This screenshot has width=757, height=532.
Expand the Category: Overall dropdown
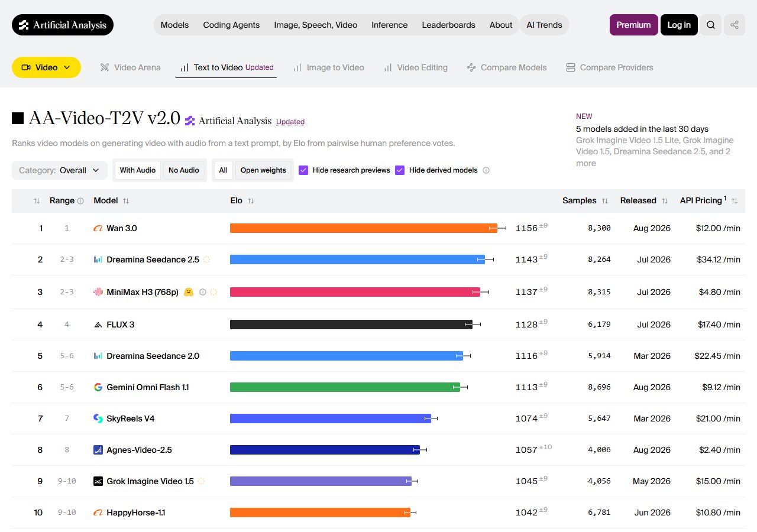(60, 170)
